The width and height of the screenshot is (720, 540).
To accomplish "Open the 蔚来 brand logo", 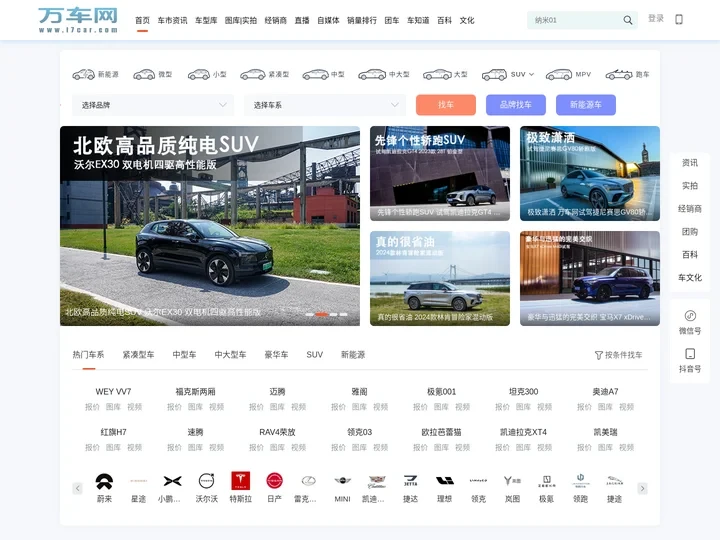I will [104, 481].
